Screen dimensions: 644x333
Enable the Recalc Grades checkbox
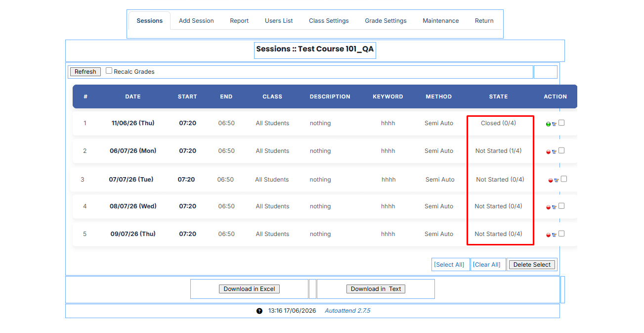point(109,71)
